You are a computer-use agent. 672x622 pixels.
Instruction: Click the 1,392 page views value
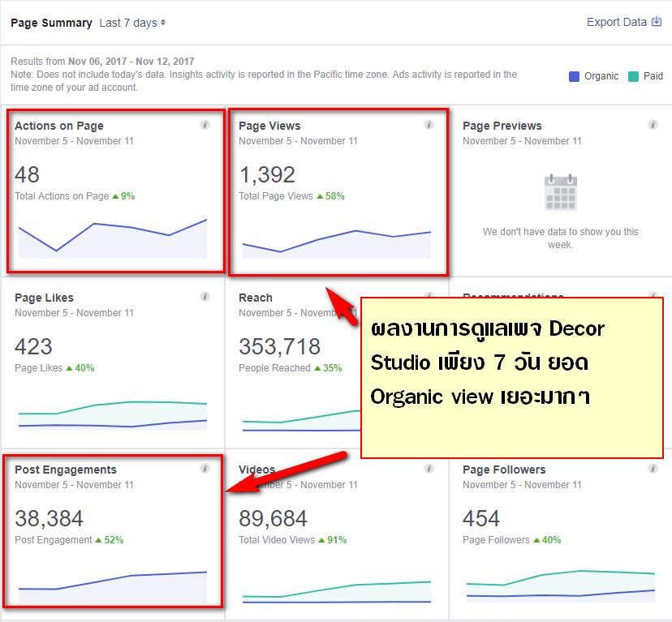pyautogui.click(x=267, y=175)
